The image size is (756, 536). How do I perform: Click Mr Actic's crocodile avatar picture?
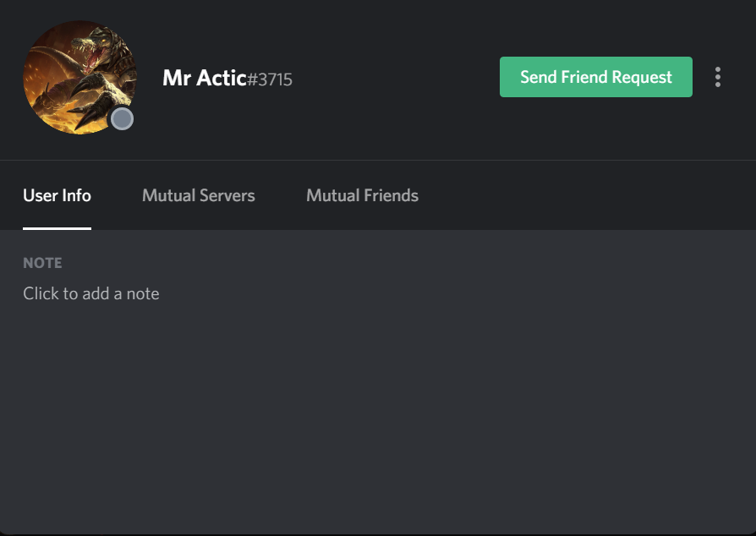pyautogui.click(x=80, y=77)
